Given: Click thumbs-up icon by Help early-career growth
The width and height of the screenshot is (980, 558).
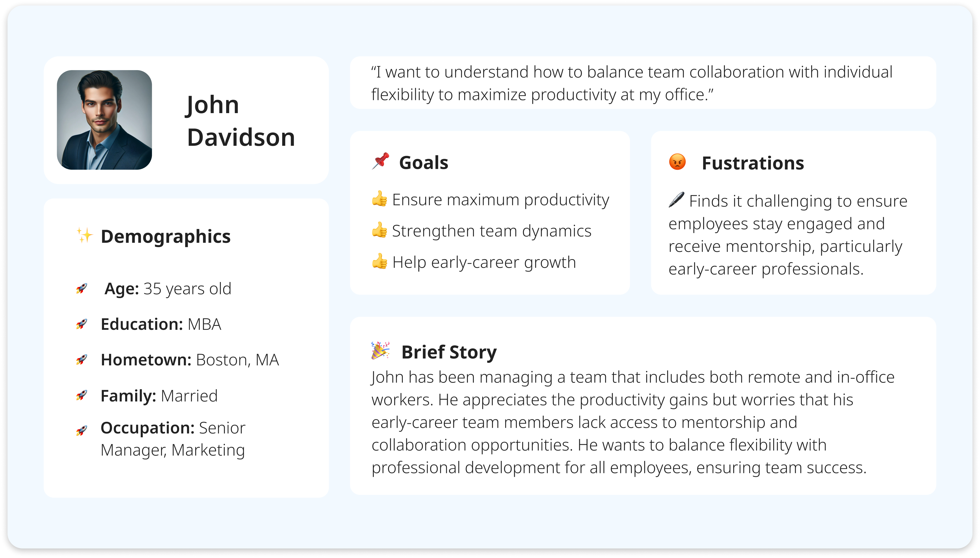Looking at the screenshot, I should (x=379, y=261).
